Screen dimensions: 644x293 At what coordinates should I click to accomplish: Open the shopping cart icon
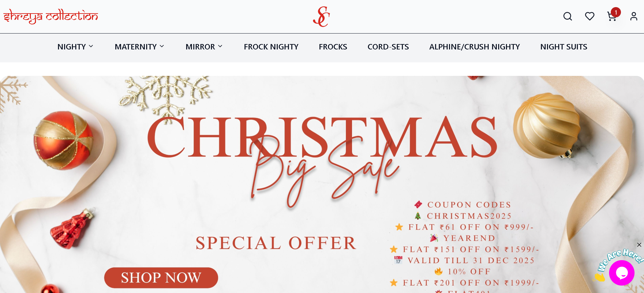pyautogui.click(x=611, y=17)
